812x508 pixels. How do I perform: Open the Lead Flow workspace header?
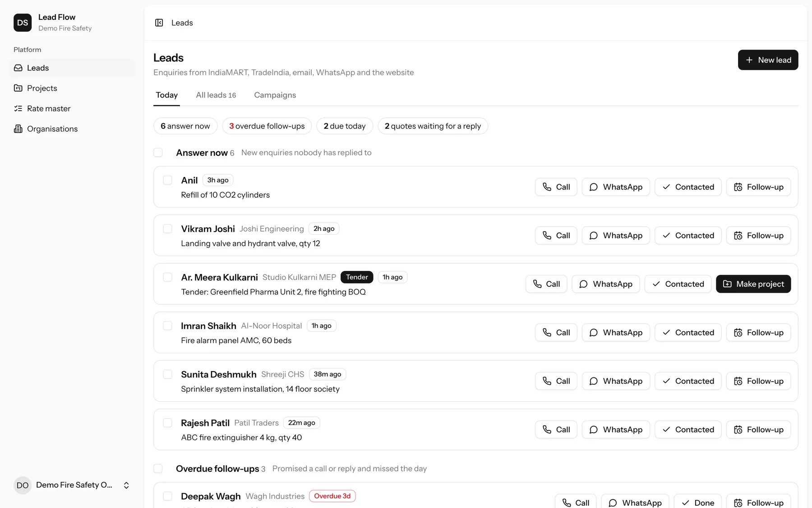72,23
